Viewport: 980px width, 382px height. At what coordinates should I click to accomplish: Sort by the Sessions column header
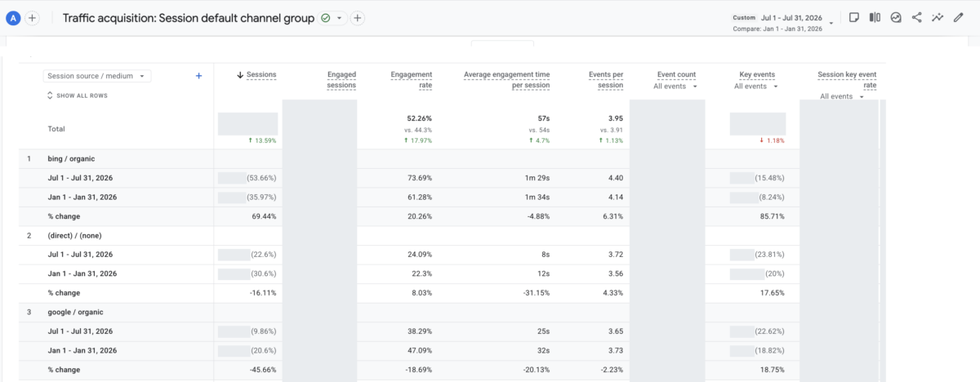(x=261, y=75)
